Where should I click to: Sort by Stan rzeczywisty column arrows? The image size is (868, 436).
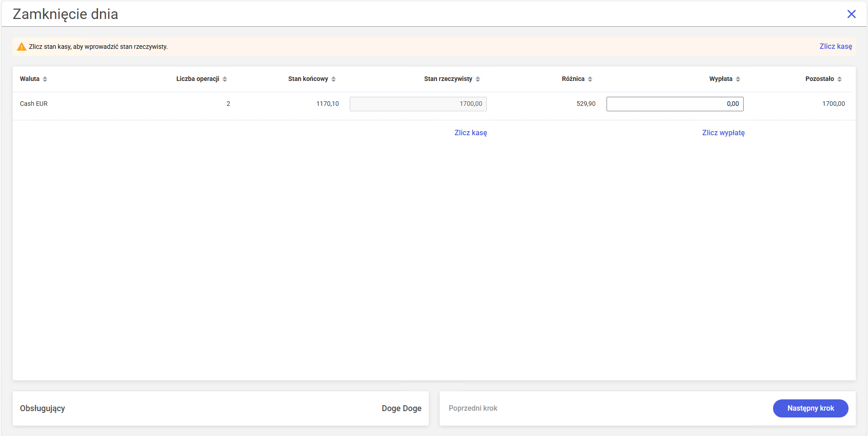click(478, 79)
